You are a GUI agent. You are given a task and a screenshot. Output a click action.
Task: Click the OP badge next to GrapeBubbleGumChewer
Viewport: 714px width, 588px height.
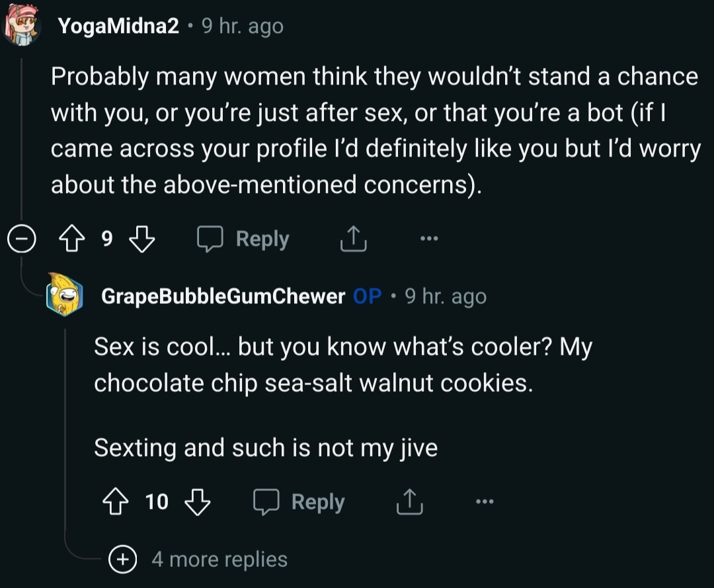pos(367,296)
